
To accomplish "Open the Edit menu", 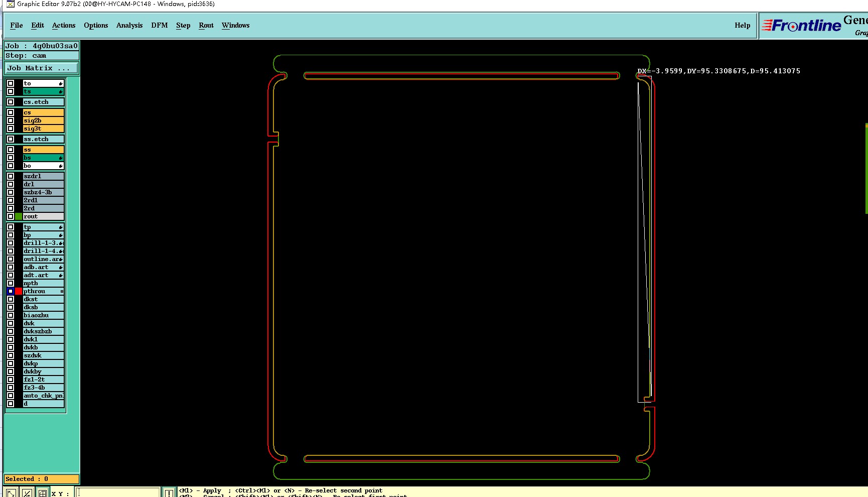I will point(38,25).
